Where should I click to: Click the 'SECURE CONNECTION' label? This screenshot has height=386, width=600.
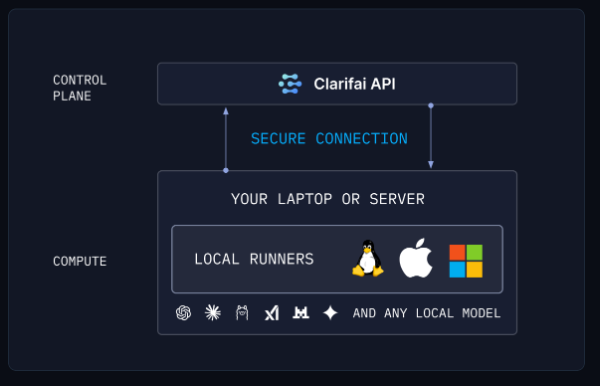pos(329,138)
